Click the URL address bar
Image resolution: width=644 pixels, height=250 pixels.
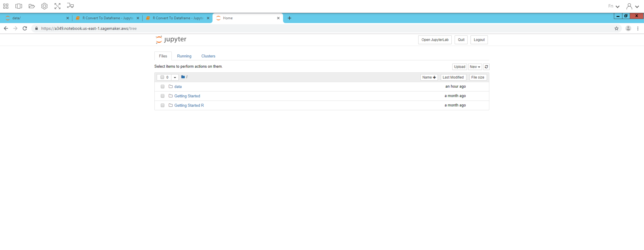pos(300,29)
